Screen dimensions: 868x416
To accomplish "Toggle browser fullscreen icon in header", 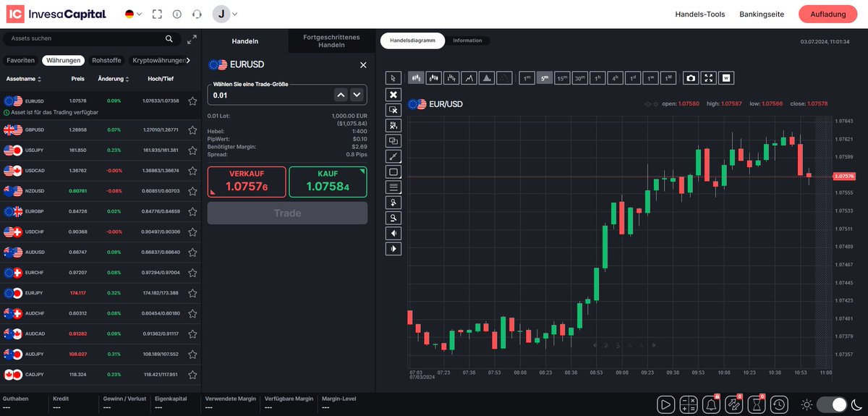I will [x=158, y=14].
